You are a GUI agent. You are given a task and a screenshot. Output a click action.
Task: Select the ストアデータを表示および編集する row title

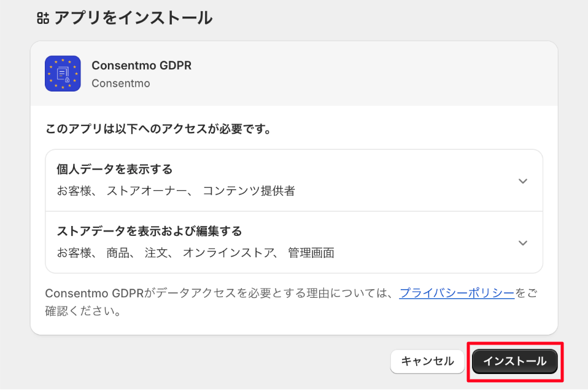149,231
